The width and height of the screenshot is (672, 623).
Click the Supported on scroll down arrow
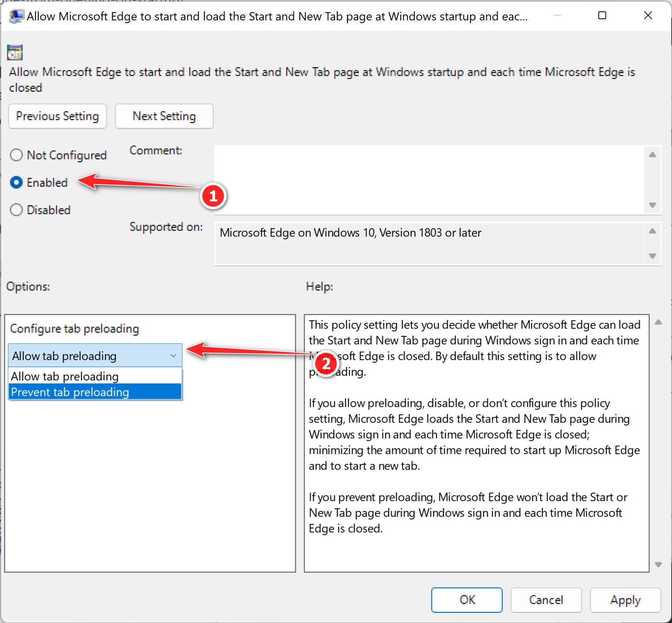(652, 256)
